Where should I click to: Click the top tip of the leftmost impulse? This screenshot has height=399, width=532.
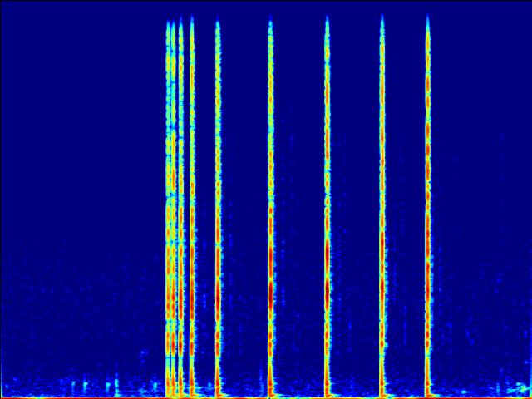[169, 23]
